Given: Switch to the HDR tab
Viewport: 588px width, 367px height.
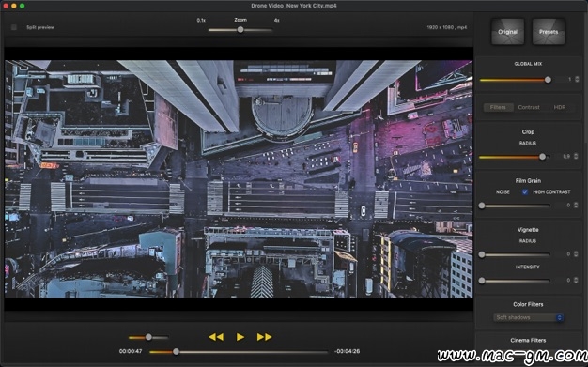Looking at the screenshot, I should [560, 107].
